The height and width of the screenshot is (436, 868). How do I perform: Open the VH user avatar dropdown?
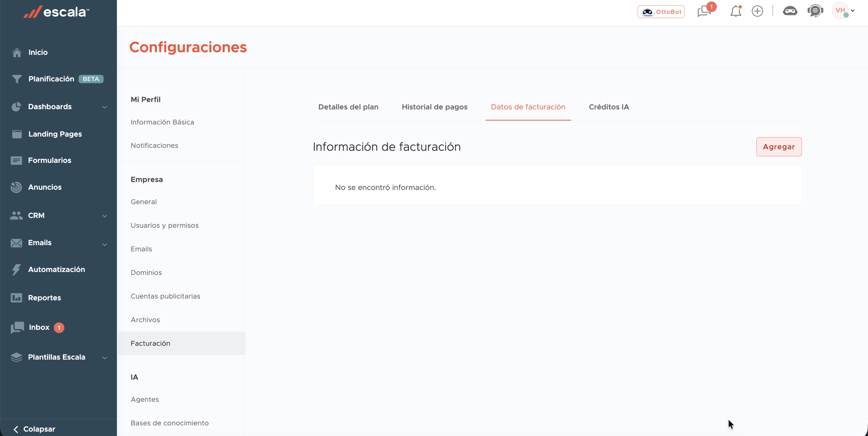843,11
